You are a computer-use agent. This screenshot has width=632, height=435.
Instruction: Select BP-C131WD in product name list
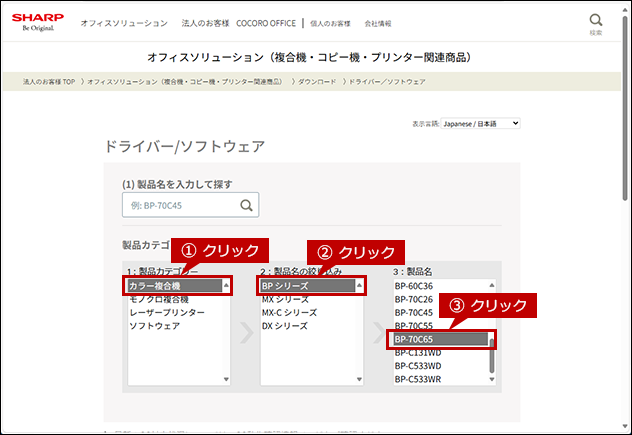tap(441, 353)
